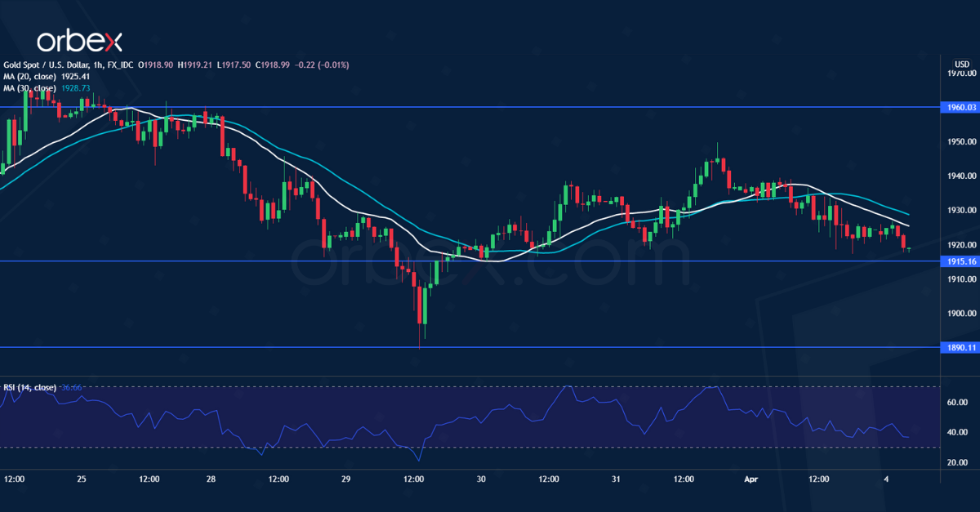
Task: Click the 1890.11 price level label
Action: pos(960,346)
